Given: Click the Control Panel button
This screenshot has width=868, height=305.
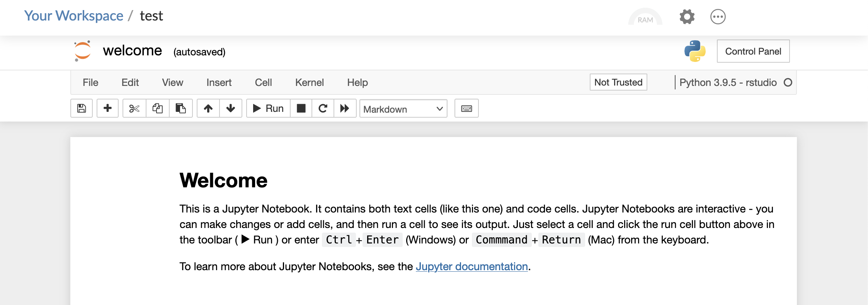Looking at the screenshot, I should [753, 51].
